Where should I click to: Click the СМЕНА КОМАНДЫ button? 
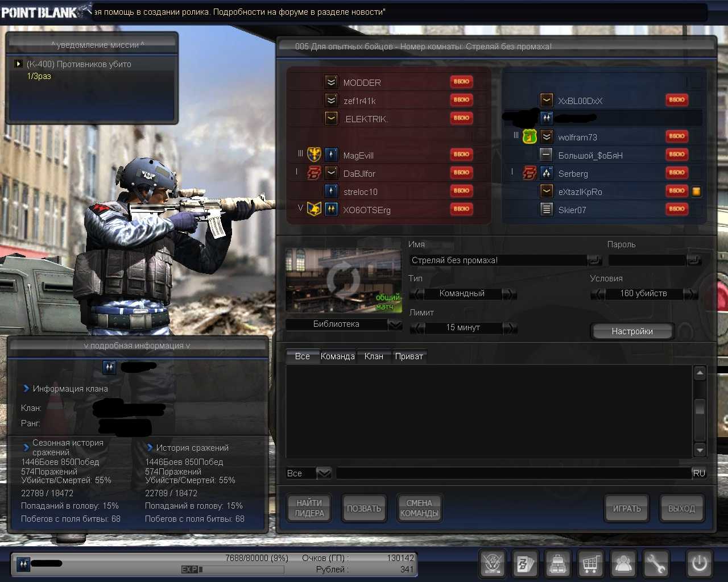click(419, 508)
